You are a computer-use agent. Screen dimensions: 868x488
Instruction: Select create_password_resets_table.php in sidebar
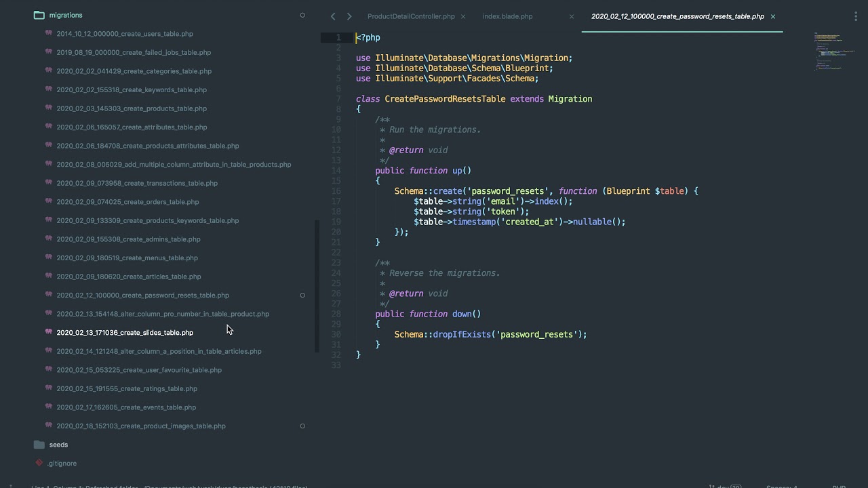[x=143, y=296]
